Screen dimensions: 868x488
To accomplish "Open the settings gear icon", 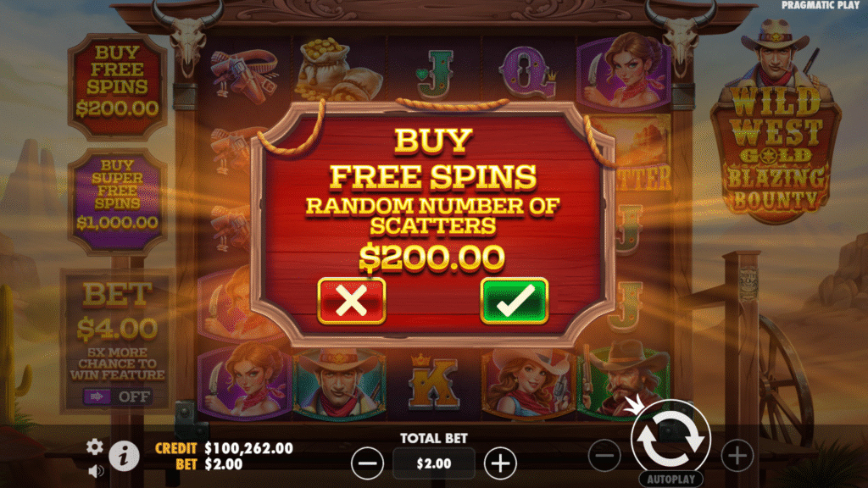I will 95,446.
